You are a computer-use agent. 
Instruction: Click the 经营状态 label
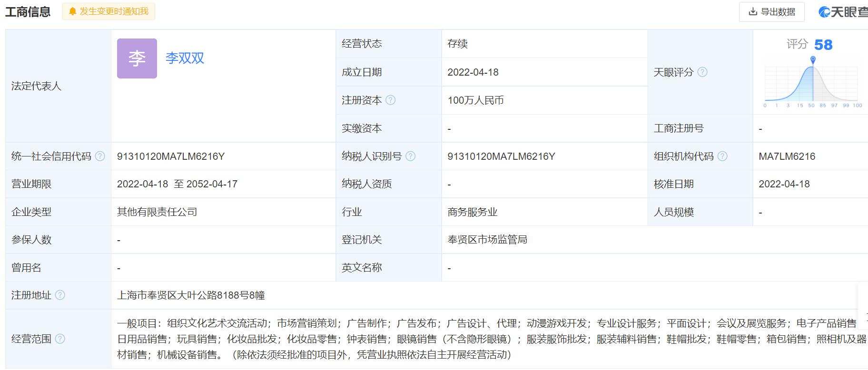[x=362, y=44]
